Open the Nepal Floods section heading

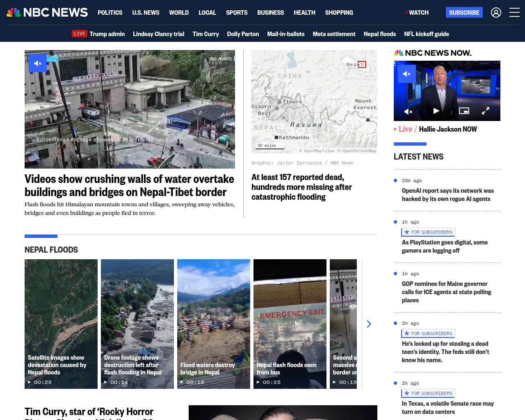pyautogui.click(x=51, y=250)
